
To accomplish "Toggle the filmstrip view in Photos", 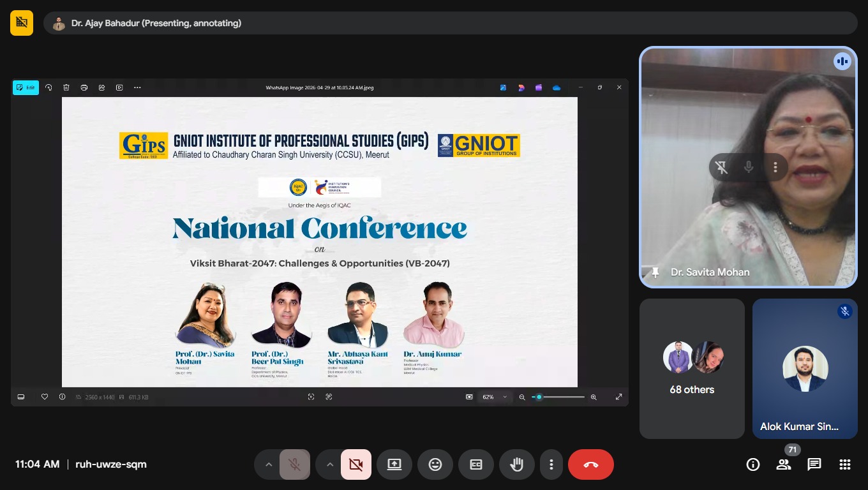I will [x=21, y=397].
